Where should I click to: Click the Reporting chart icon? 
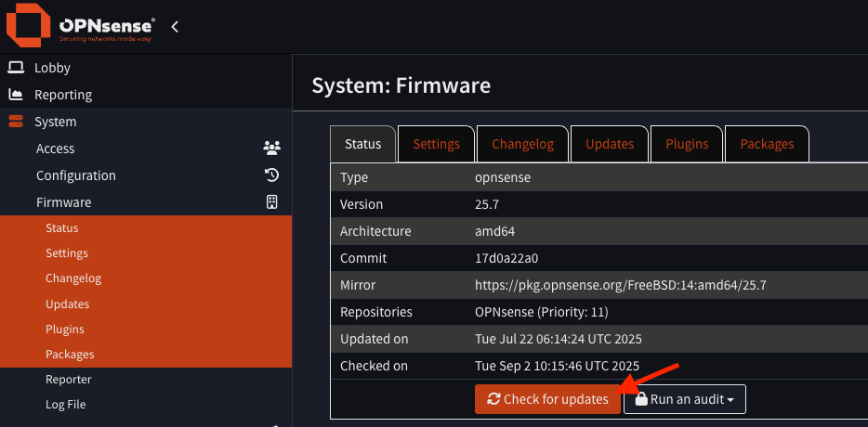[16, 95]
